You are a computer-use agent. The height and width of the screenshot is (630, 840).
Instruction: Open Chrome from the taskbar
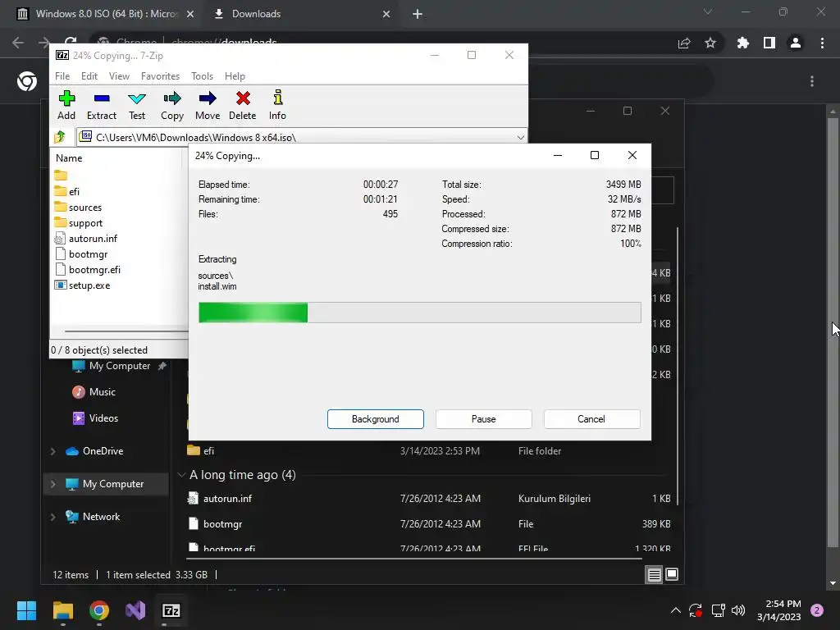[x=99, y=610]
